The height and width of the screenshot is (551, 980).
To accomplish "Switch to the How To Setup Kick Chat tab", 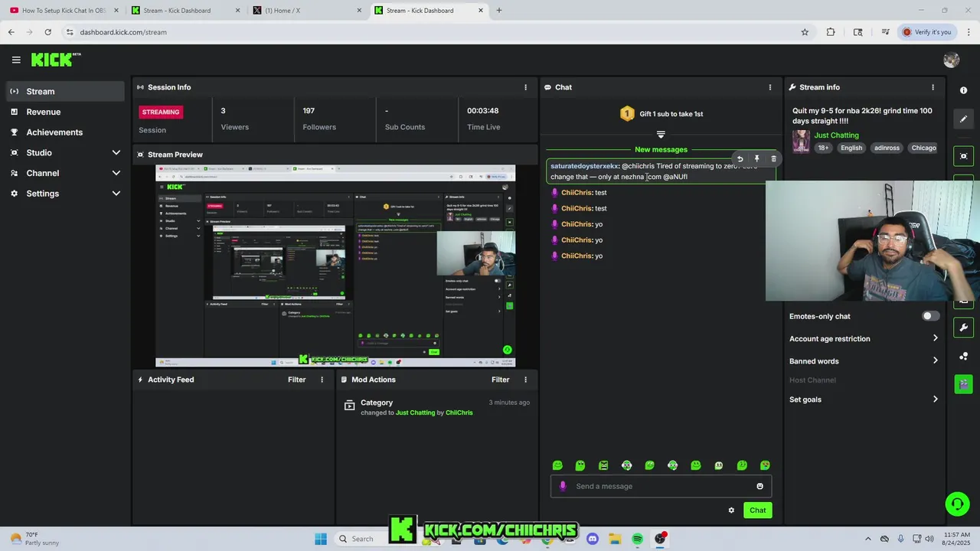I will tap(64, 11).
